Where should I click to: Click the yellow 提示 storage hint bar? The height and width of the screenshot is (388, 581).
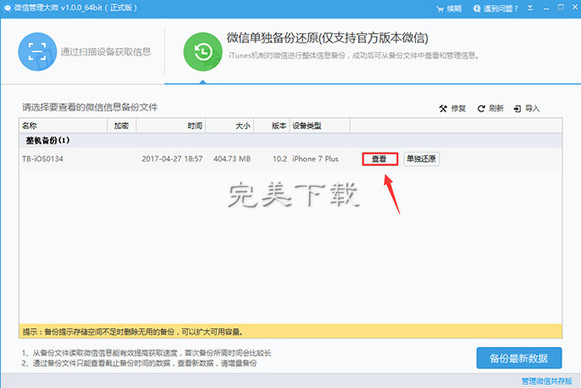click(x=290, y=331)
